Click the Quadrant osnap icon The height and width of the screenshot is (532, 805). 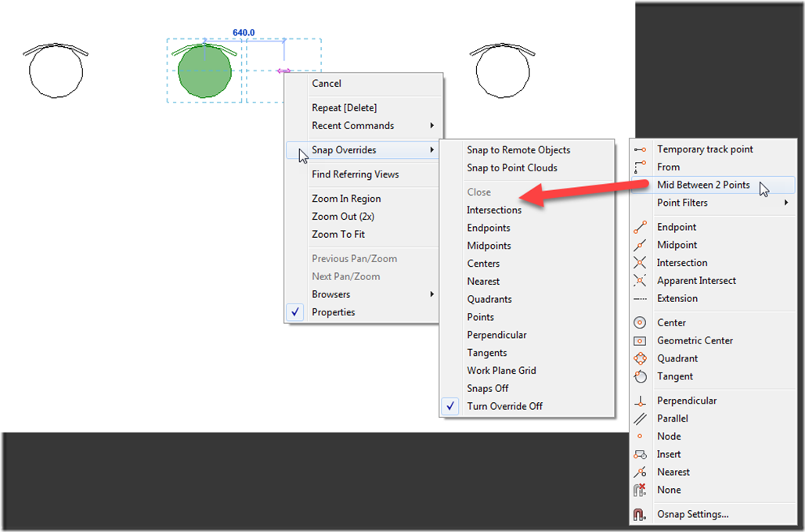pyautogui.click(x=641, y=358)
